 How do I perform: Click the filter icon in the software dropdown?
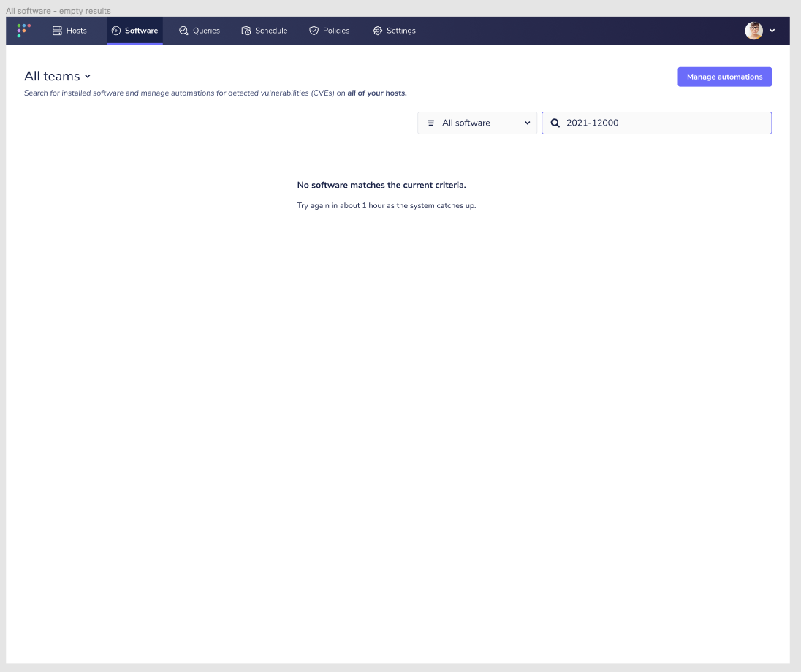click(x=430, y=123)
